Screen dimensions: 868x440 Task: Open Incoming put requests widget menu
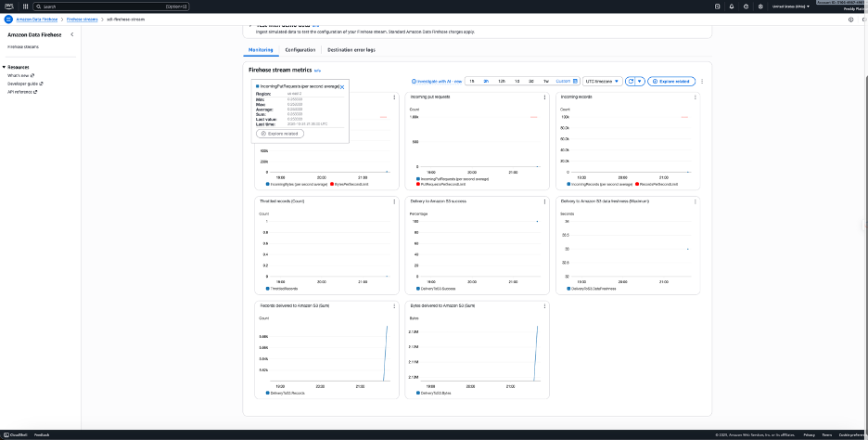click(544, 97)
